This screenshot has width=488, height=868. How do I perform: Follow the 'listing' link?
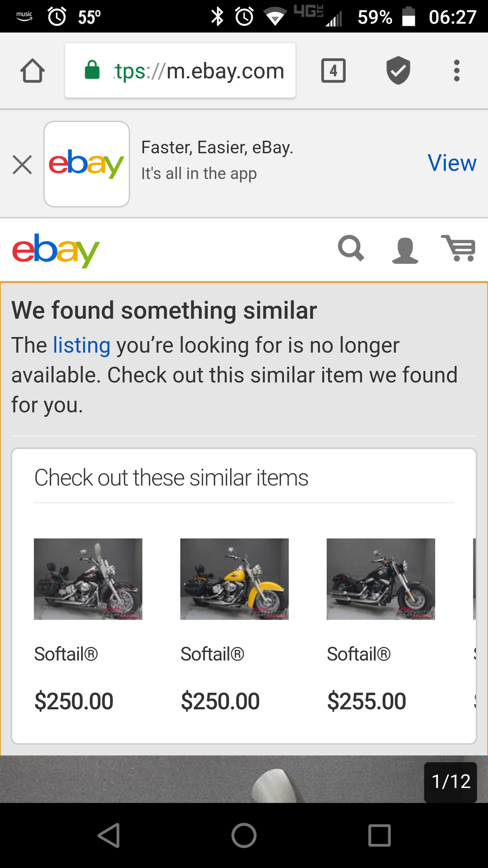pos(81,345)
